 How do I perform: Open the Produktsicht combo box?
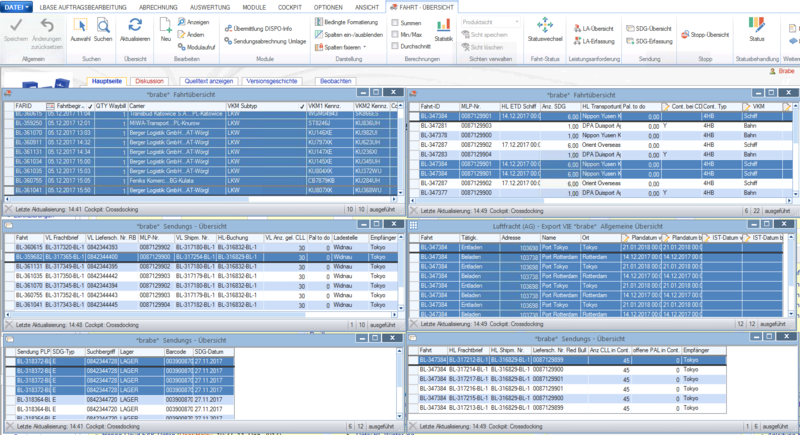tap(490, 22)
